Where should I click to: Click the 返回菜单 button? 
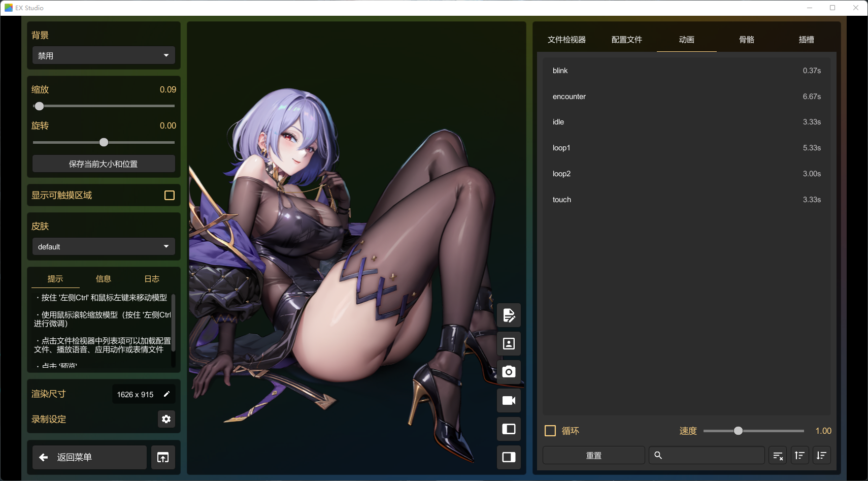pyautogui.click(x=89, y=458)
